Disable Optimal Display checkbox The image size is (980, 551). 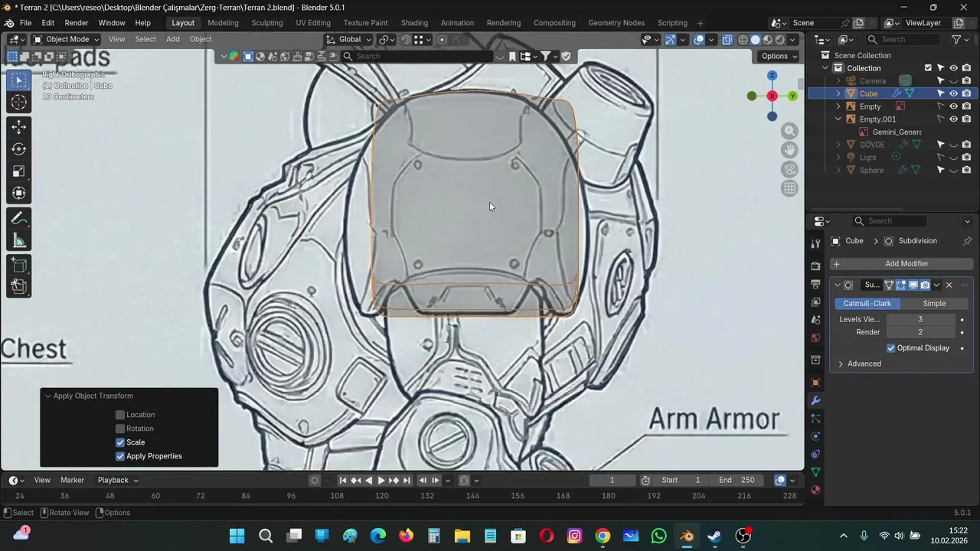(891, 348)
